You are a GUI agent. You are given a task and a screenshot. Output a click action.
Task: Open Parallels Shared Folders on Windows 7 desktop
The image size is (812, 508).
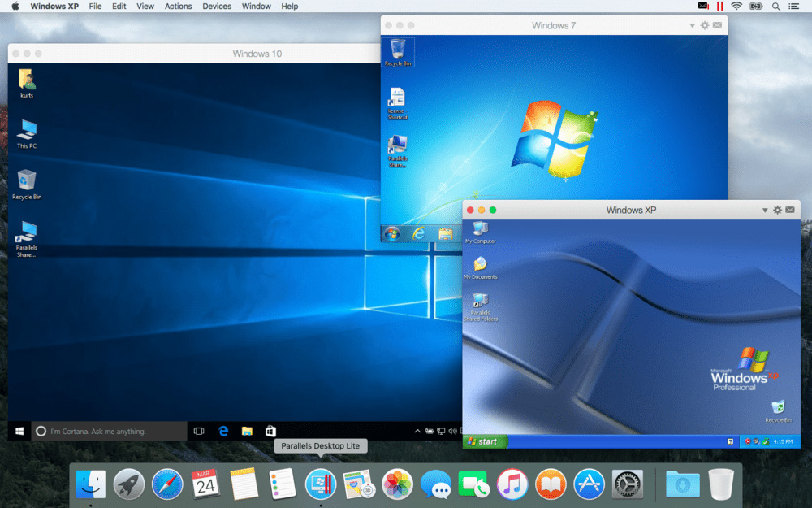click(x=397, y=151)
